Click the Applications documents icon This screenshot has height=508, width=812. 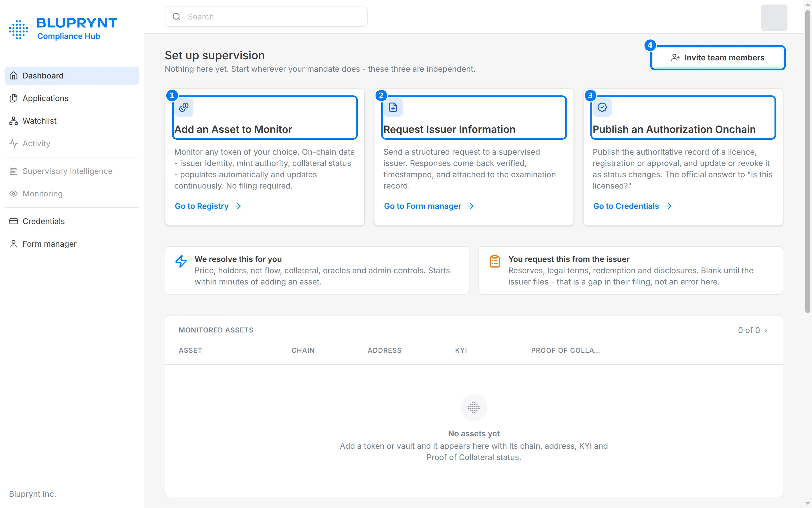(x=14, y=98)
